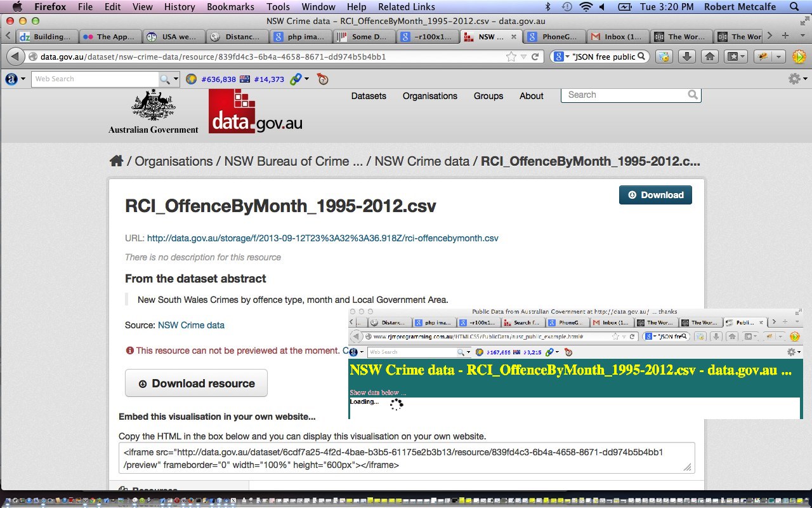Go back using the main Firefox back arrow
Viewport: 812px width, 508px height.
click(16, 57)
